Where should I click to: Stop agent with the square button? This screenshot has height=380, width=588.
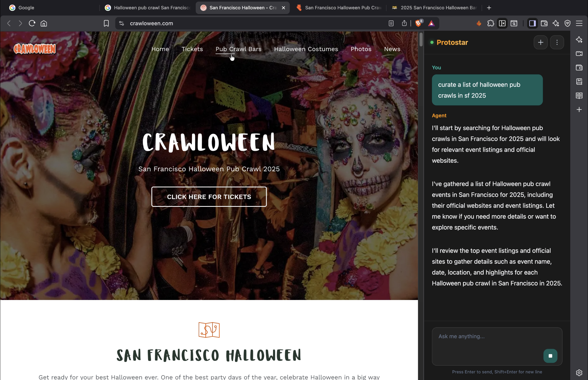[x=550, y=356]
